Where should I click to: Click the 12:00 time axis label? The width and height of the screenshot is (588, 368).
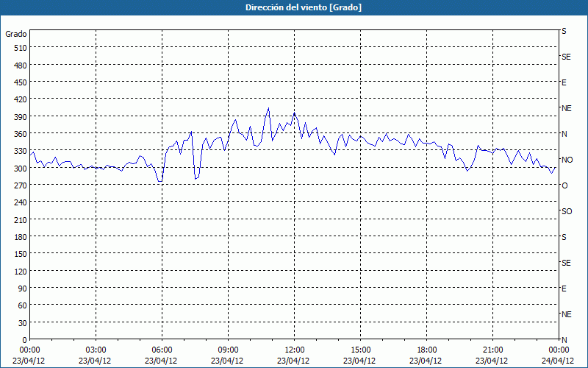[x=295, y=350]
